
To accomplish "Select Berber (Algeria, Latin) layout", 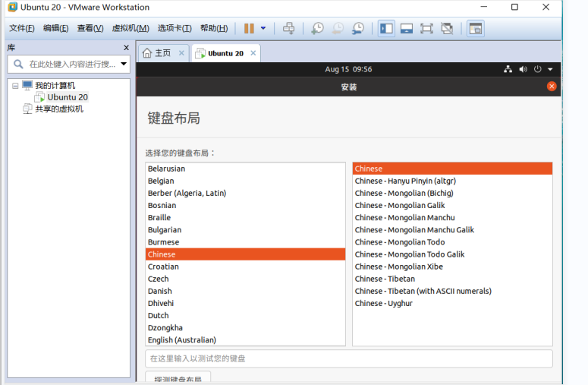I will (245, 193).
